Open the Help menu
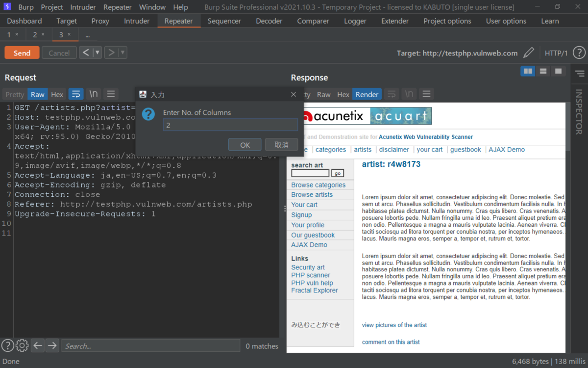Viewport: 588px width, 368px height. point(180,7)
